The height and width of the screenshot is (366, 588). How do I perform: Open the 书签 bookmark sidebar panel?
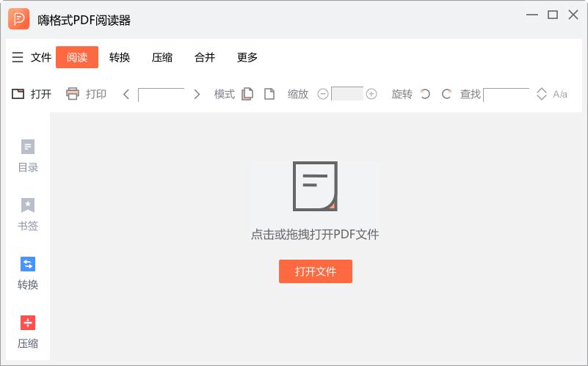pos(28,214)
